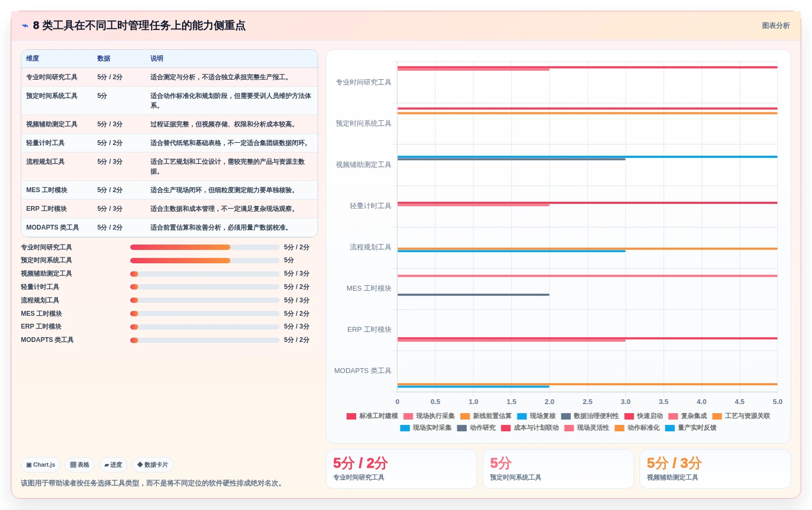Select the 轻量计时工具 table row name

click(46, 143)
